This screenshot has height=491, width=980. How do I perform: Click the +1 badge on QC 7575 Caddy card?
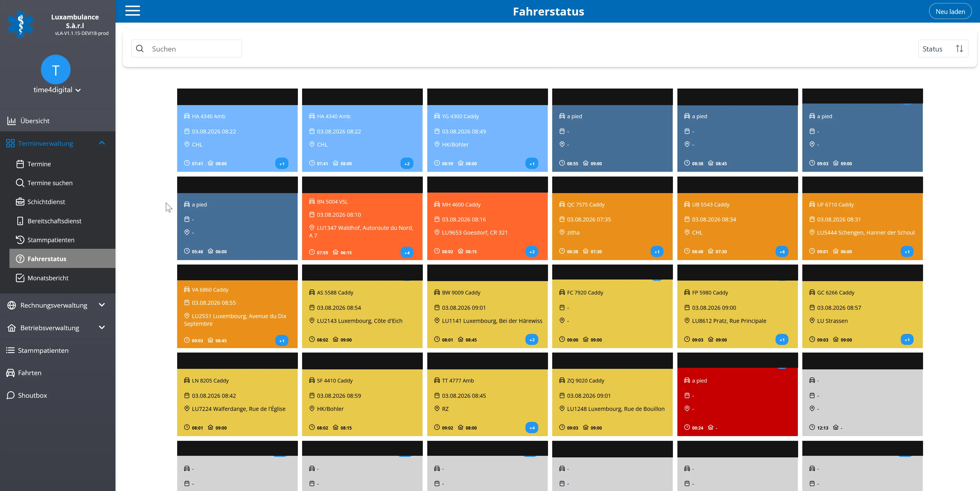coord(657,251)
